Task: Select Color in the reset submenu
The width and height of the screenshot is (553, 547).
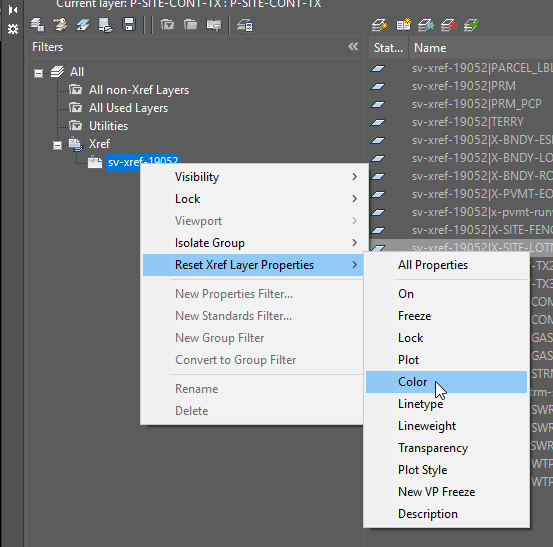Action: point(446,382)
